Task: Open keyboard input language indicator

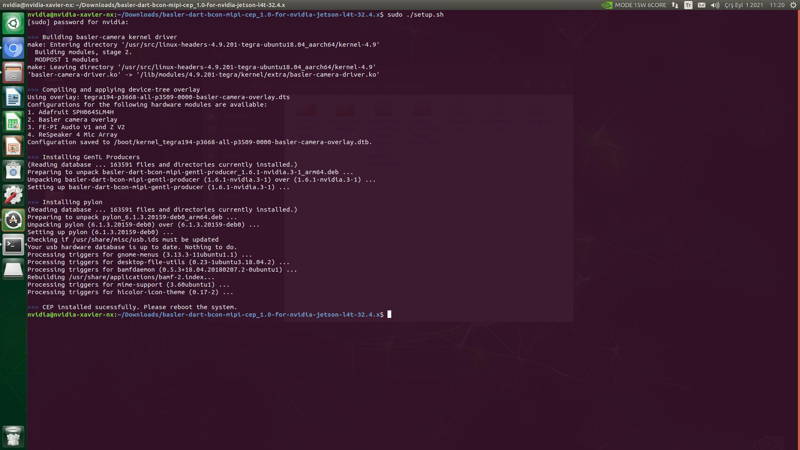Action: 688,5
